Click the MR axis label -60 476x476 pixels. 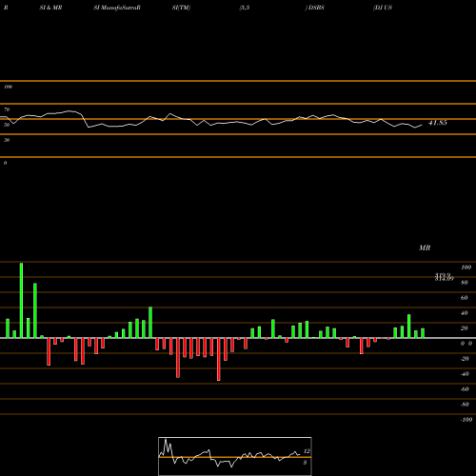(x=465, y=389)
